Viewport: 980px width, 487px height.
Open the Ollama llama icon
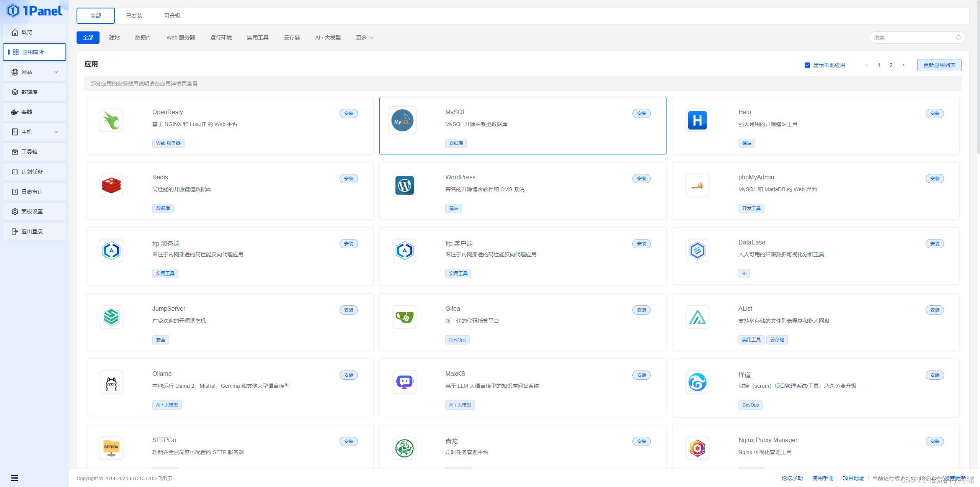pyautogui.click(x=111, y=382)
